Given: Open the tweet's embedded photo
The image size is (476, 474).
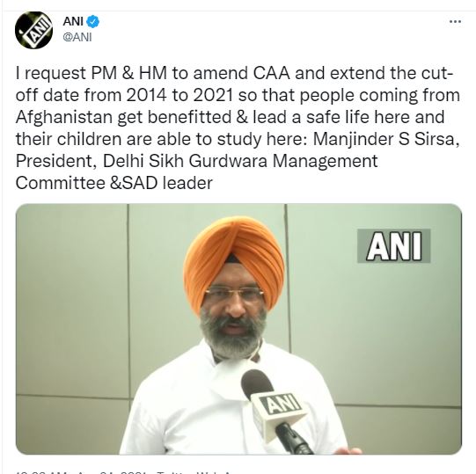Looking at the screenshot, I should pos(238,329).
